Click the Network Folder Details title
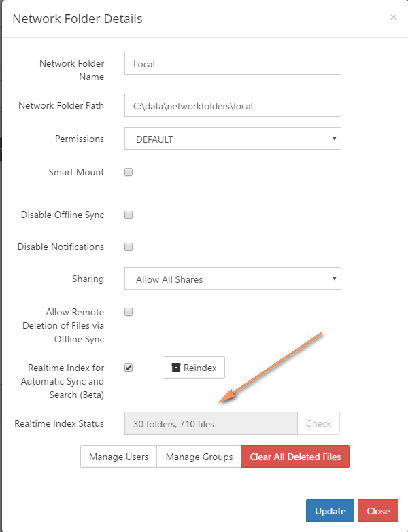 pos(78,18)
